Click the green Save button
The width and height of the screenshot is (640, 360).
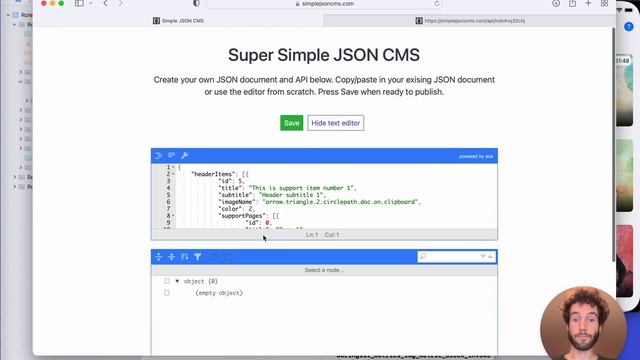point(291,123)
